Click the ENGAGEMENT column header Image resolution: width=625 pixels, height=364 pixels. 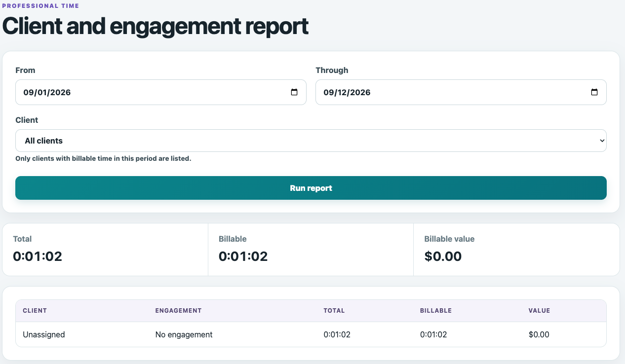click(178, 311)
